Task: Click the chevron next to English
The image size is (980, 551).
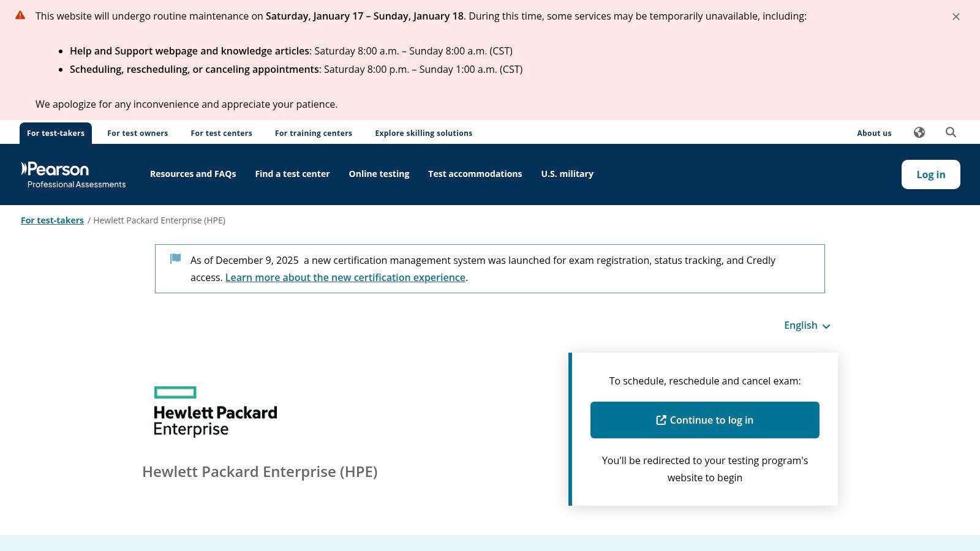Action: pos(826,326)
